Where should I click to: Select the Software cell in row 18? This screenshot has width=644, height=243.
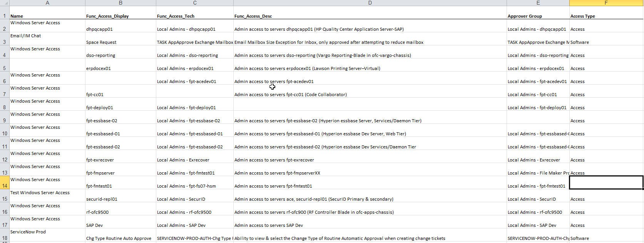[x=606, y=235]
